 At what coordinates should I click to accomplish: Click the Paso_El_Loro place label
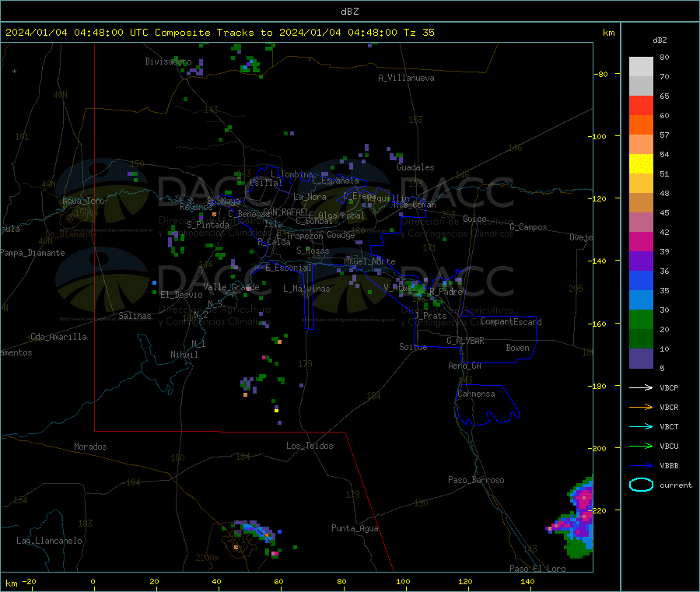pos(537,569)
